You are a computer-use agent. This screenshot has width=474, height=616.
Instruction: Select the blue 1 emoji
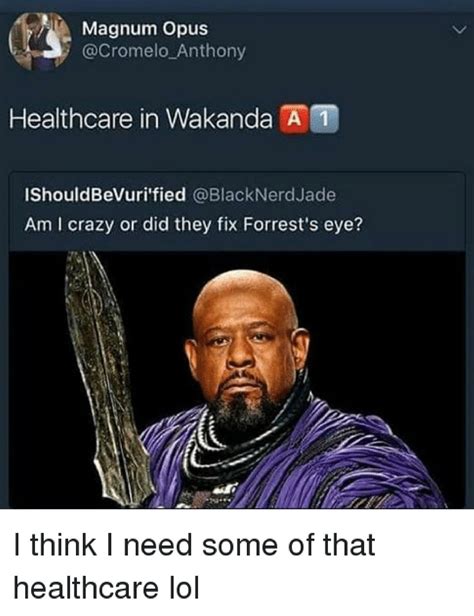(324, 119)
